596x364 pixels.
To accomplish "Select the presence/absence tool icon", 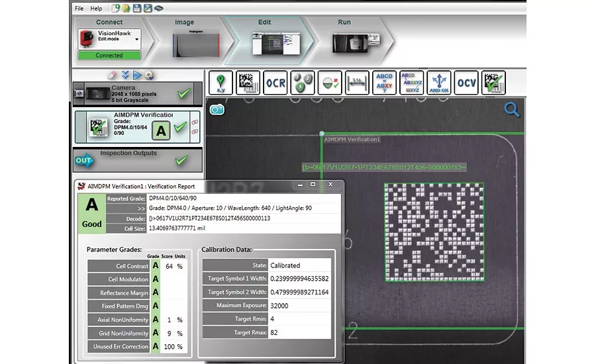I will tap(330, 83).
